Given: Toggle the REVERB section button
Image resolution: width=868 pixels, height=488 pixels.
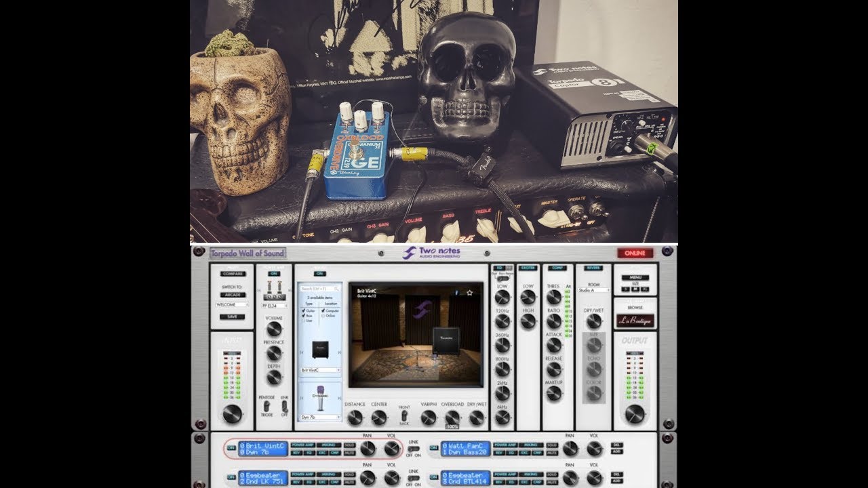Looking at the screenshot, I should click(593, 268).
